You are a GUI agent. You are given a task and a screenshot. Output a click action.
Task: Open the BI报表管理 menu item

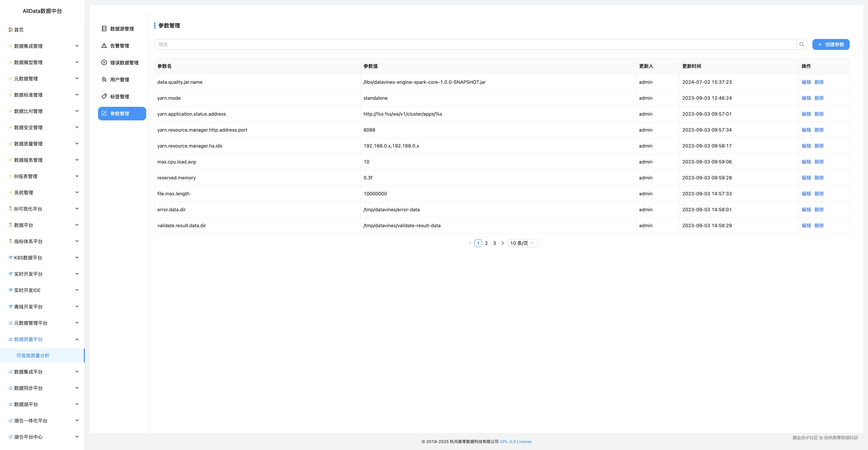(26, 176)
